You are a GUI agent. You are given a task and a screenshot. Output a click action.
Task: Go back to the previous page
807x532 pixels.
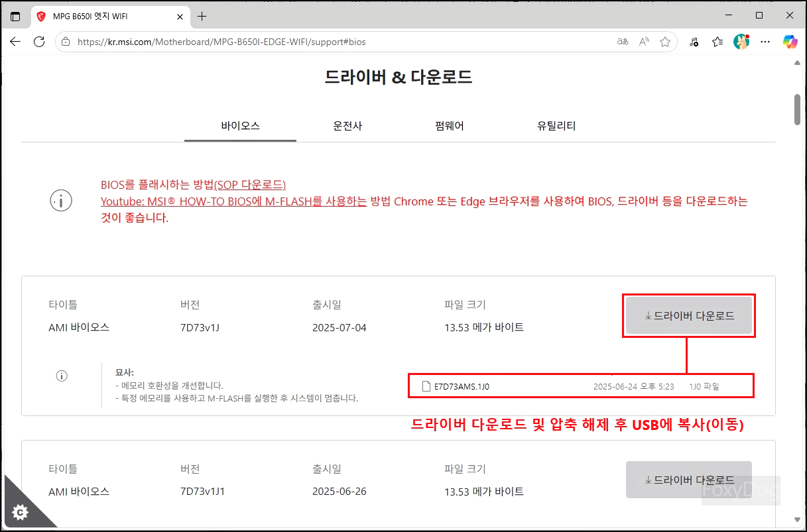15,42
